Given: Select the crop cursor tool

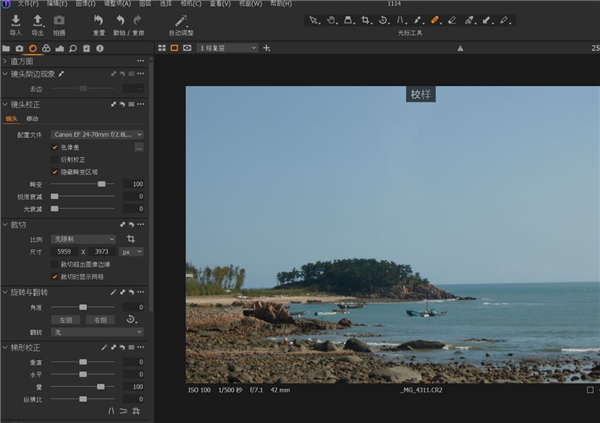Looking at the screenshot, I should tap(366, 20).
